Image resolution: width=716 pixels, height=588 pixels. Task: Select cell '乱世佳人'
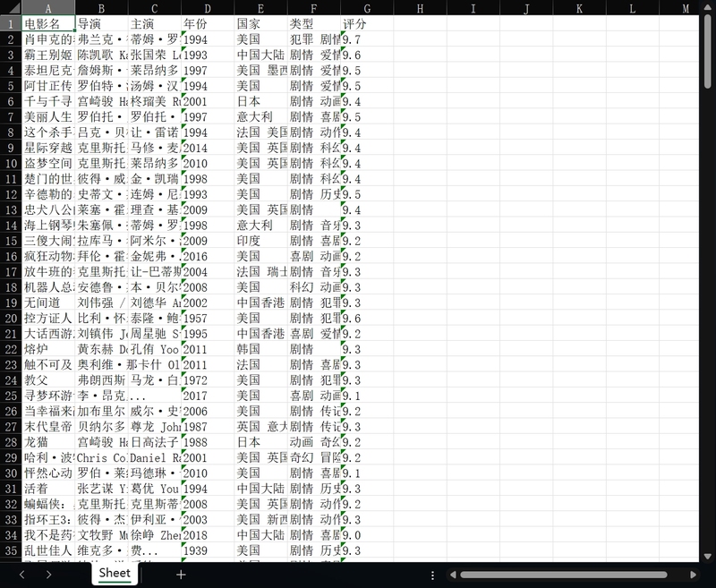pos(48,550)
